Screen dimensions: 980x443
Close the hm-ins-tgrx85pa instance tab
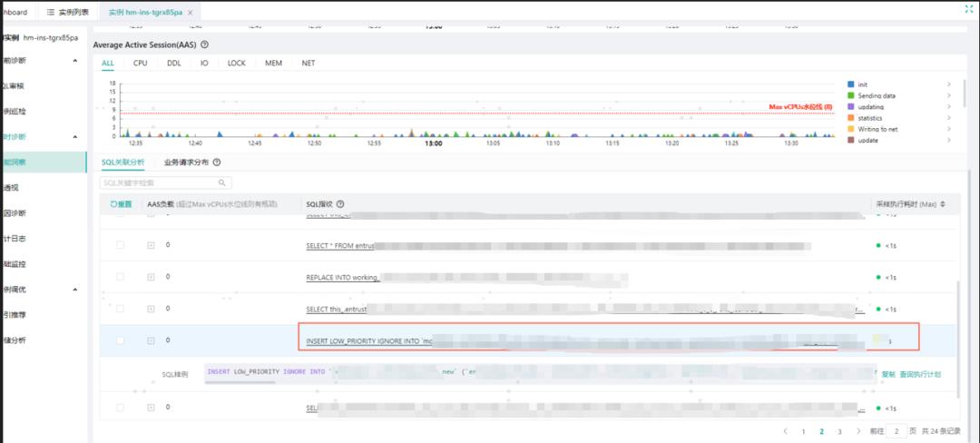190,13
